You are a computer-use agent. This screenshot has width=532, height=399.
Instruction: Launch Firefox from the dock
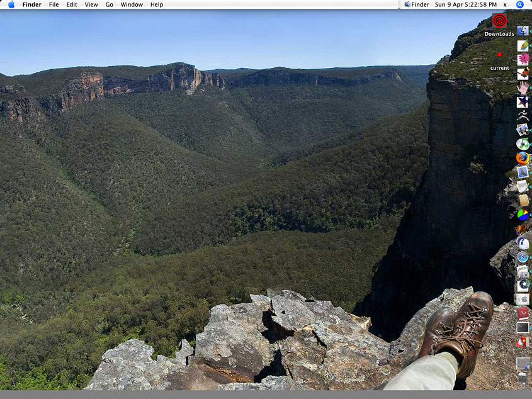(523, 158)
